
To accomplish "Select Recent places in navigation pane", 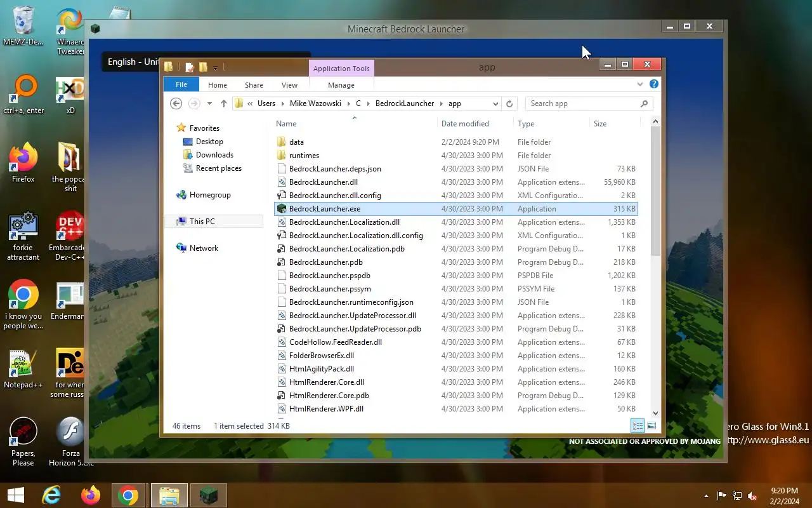I will (x=219, y=168).
